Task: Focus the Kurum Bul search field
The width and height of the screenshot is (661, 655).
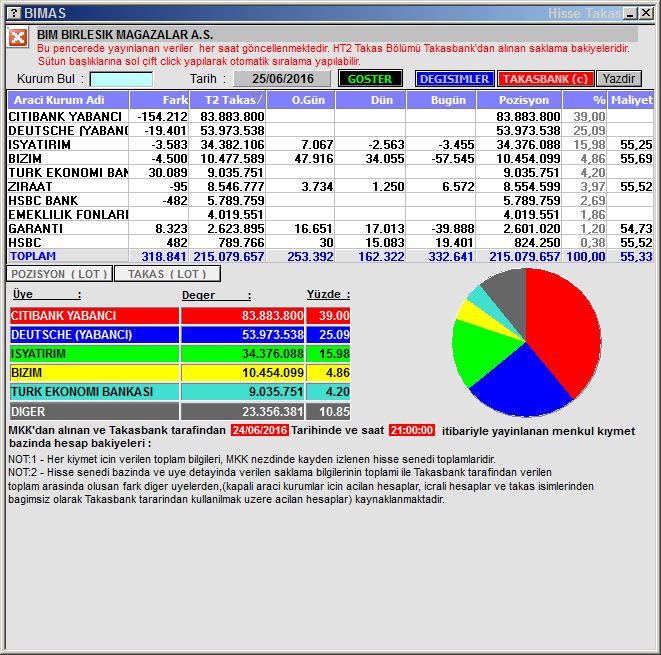Action: click(x=121, y=79)
